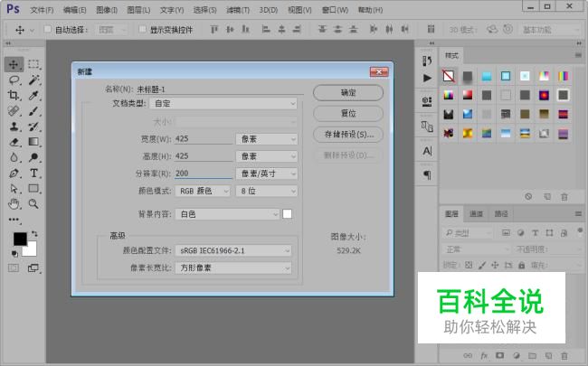The width and height of the screenshot is (588, 366).
Task: Select the Crop tool
Action: [x=14, y=95]
